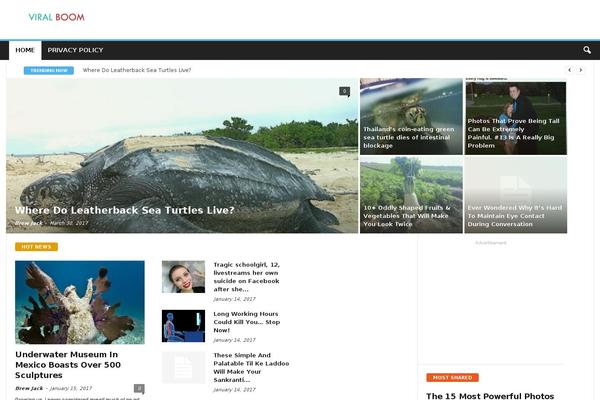
Task: Open 'Tragic schoolgirl, 12, livestreams' headline
Action: [246, 277]
